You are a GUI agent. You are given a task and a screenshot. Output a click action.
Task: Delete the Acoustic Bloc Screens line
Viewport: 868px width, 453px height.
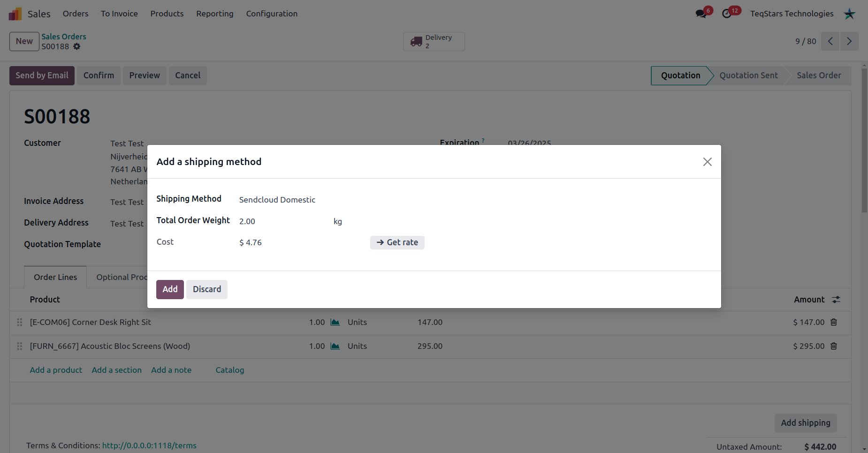pyautogui.click(x=834, y=346)
